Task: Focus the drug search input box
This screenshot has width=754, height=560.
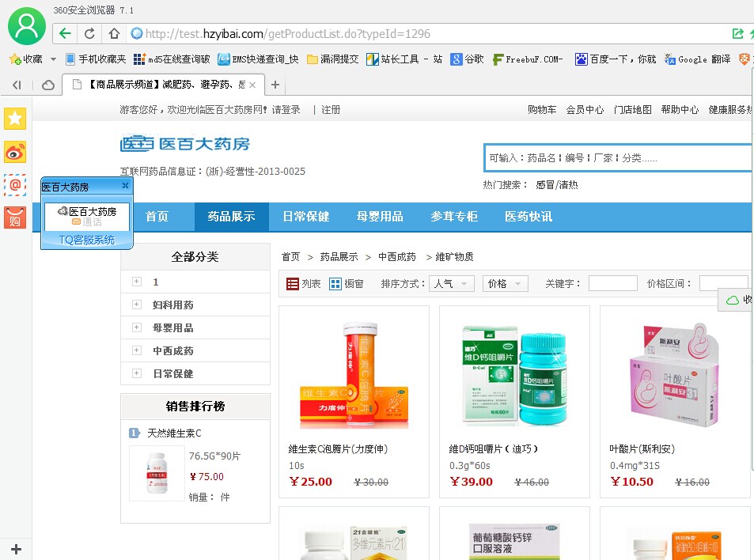Action: click(x=619, y=157)
